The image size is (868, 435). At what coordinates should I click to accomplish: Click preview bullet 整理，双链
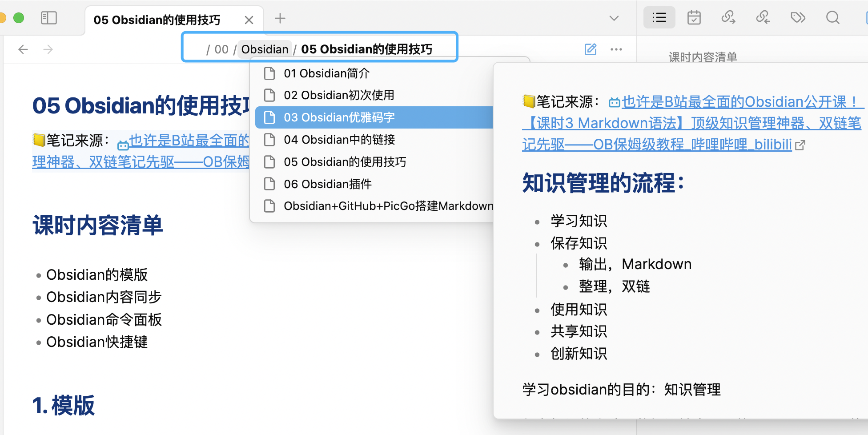(x=614, y=286)
